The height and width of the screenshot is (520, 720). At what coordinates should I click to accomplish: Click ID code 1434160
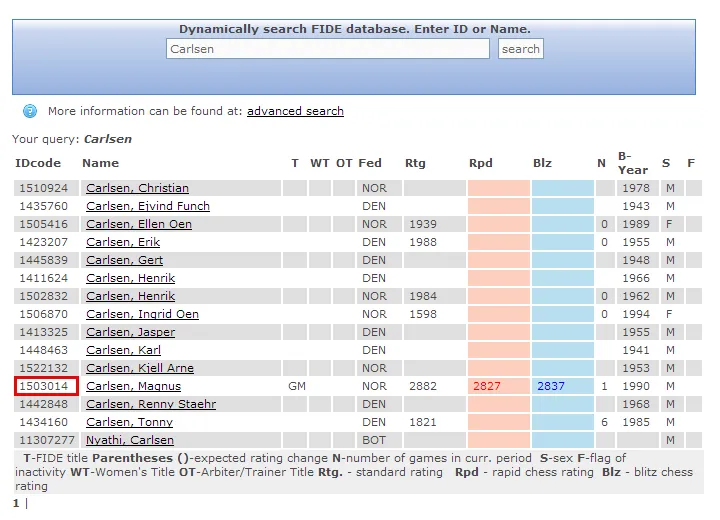(x=44, y=422)
